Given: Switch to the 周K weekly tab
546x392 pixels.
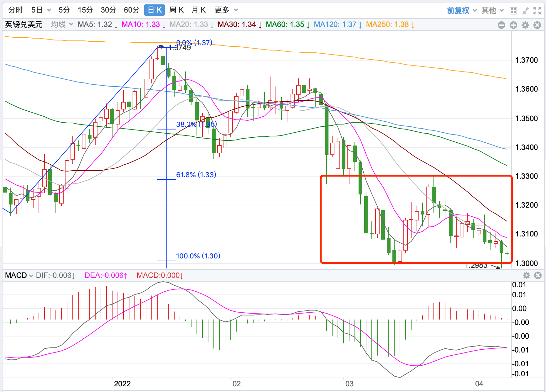Looking at the screenshot, I should (176, 10).
